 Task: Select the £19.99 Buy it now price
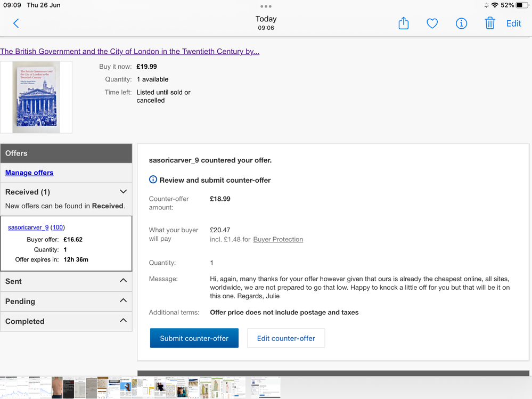click(146, 67)
